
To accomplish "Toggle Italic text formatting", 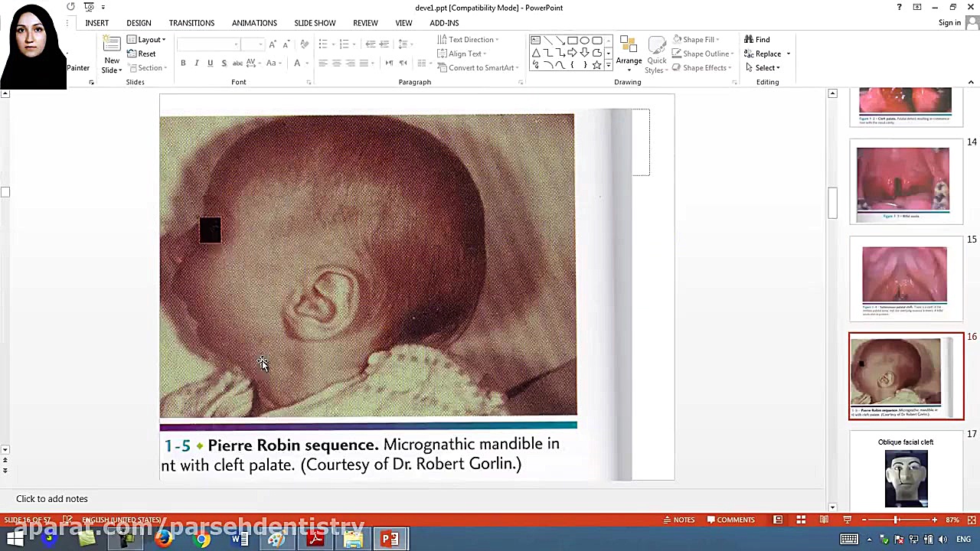I will [197, 64].
